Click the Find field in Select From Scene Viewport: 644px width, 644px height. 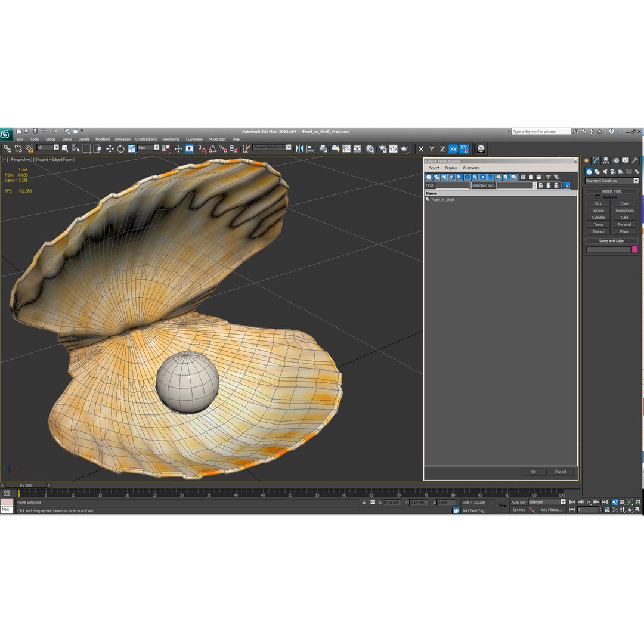pos(452,185)
